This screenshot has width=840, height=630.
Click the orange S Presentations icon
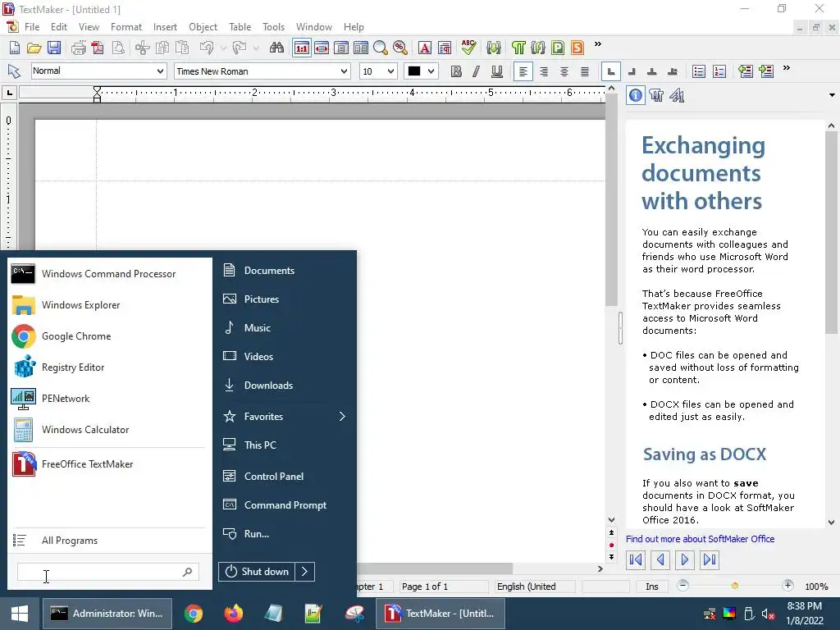point(577,48)
